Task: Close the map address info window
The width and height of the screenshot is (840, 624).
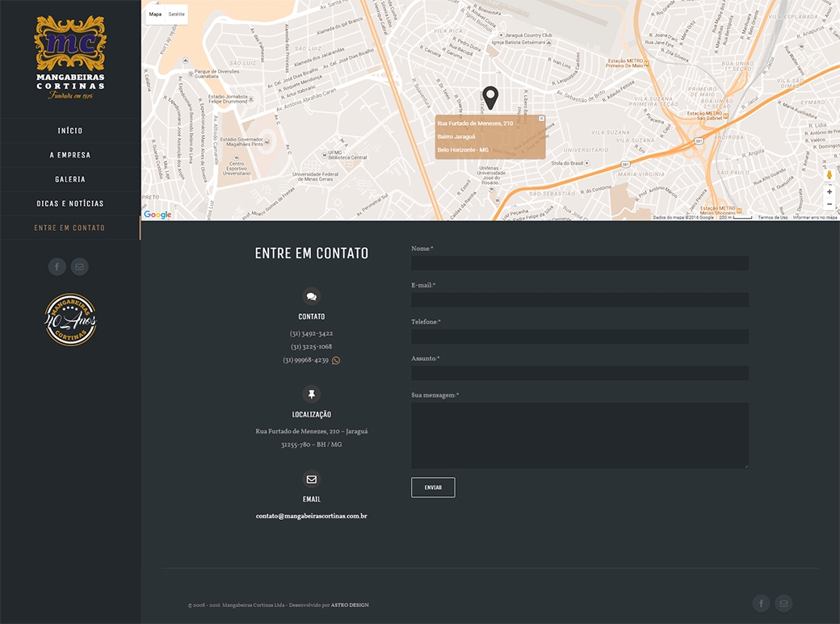Action: 541,119
